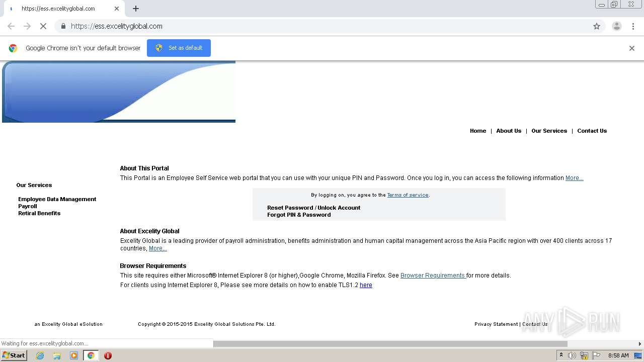Open the Chrome three-dot menu

(633, 26)
